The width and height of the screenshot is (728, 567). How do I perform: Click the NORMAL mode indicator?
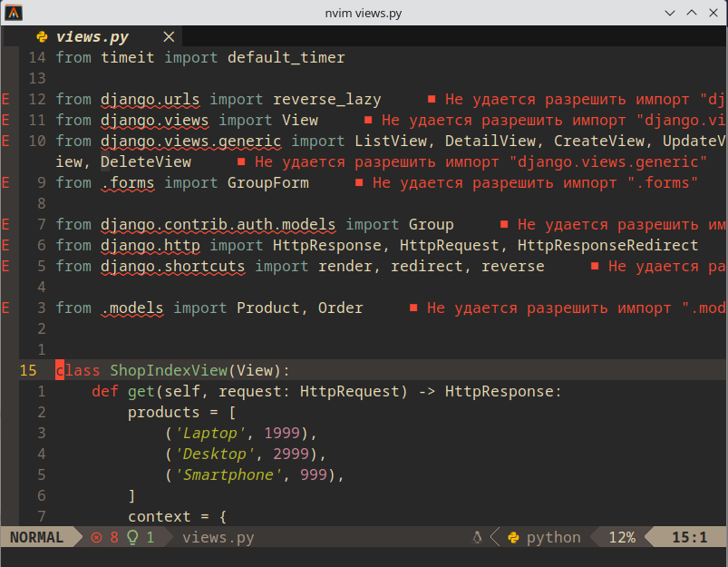[36, 538]
